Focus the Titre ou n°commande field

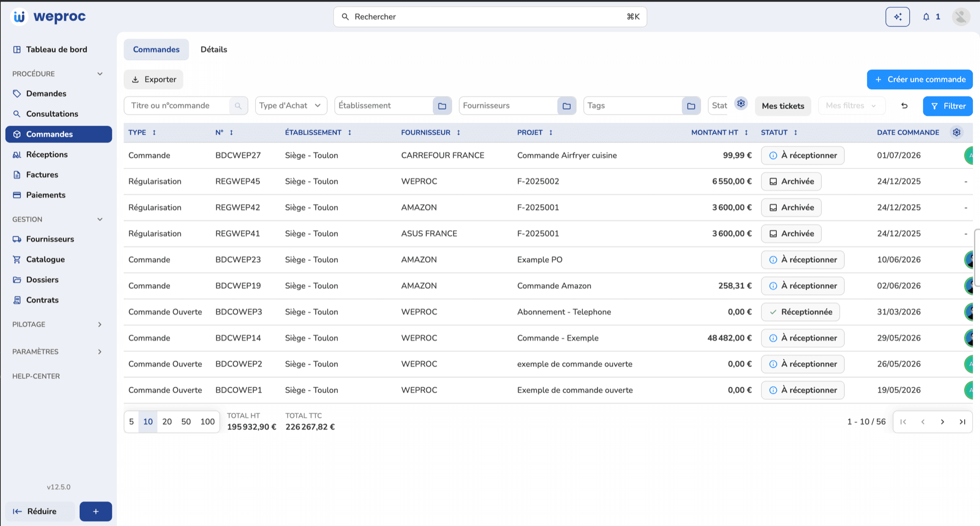click(x=177, y=106)
